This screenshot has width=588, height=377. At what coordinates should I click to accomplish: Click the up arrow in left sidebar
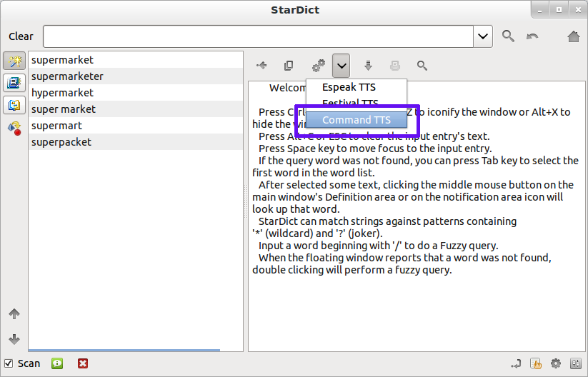14,313
